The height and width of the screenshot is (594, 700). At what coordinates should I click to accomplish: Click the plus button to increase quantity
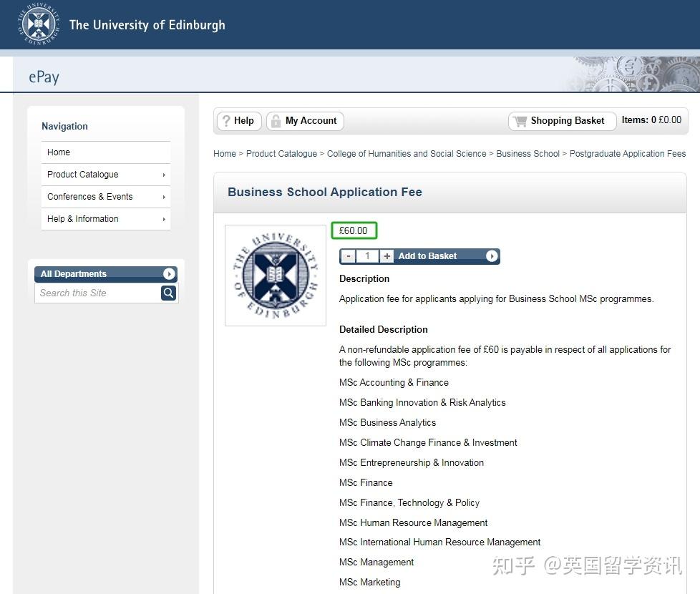tap(386, 255)
